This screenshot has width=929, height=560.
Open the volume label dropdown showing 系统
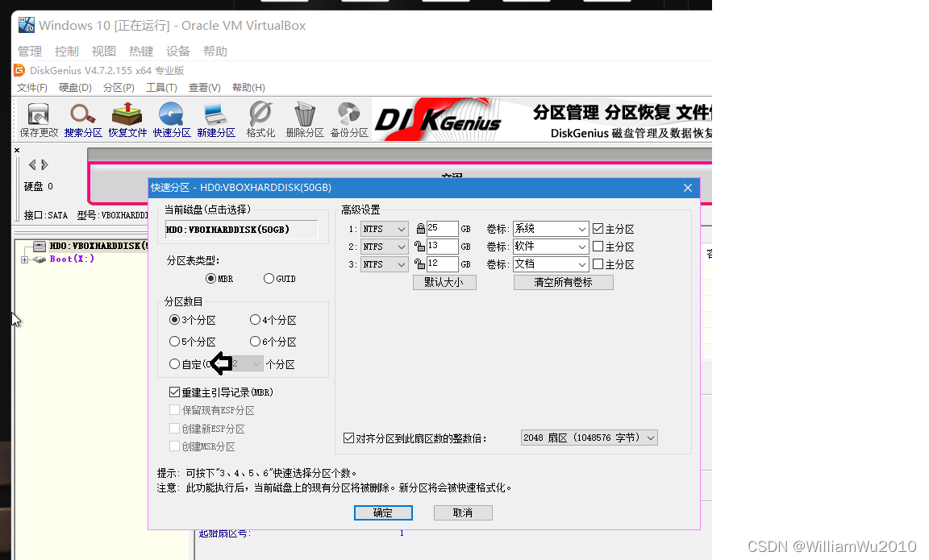click(x=551, y=229)
